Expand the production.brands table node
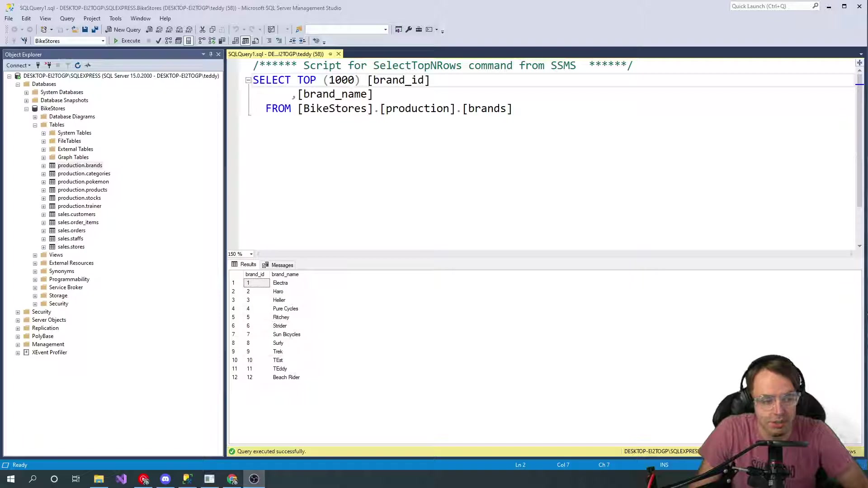This screenshot has width=868, height=488. coord(44,166)
